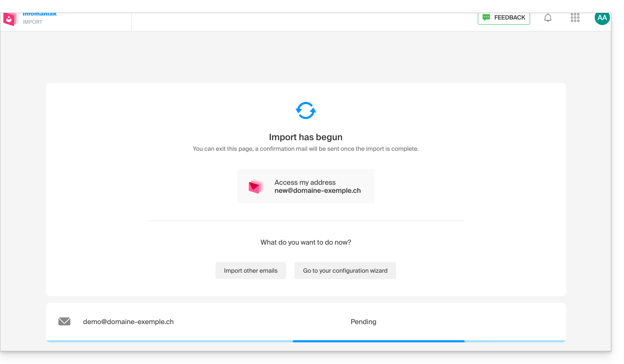Viewport: 624px width, 364px height.
Task: Click the grey envelope icon beside demo address
Action: tap(64, 322)
